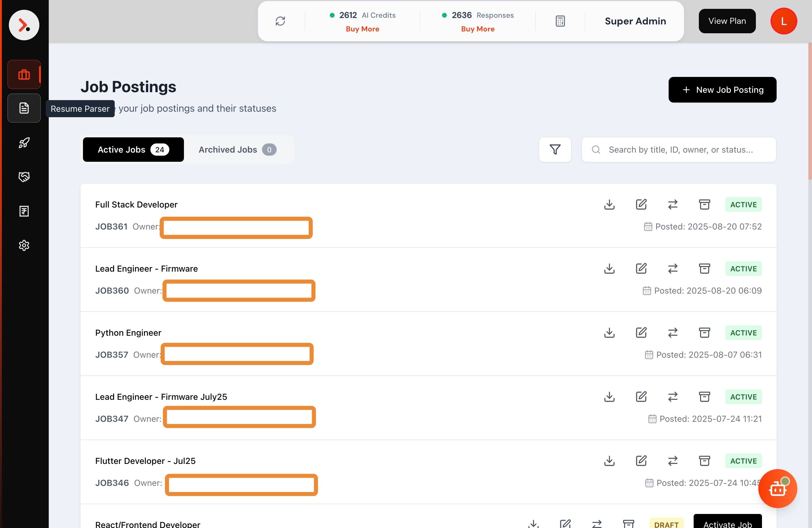Open the calculator icon next to Super Admin
The width and height of the screenshot is (812, 528).
click(560, 21)
